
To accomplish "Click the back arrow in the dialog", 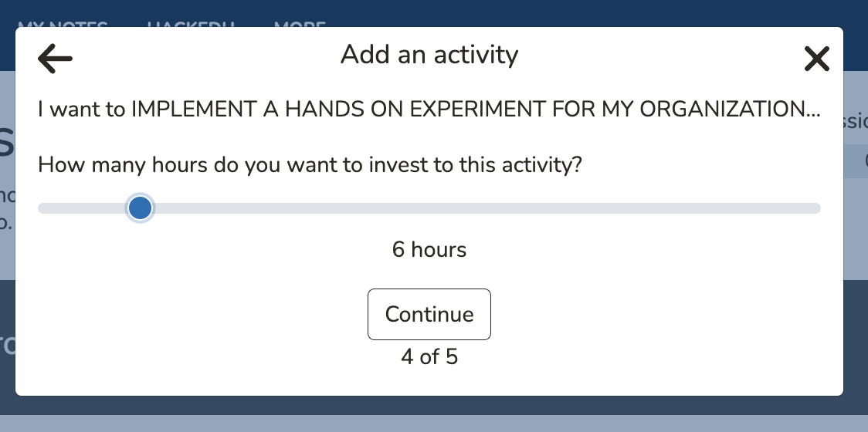I will pos(55,59).
